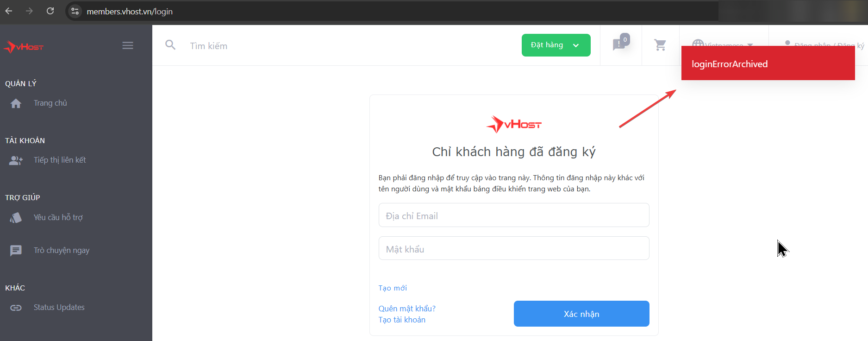The image size is (868, 341).
Task: Focus the Địa chỉ Email field
Action: [x=513, y=215]
